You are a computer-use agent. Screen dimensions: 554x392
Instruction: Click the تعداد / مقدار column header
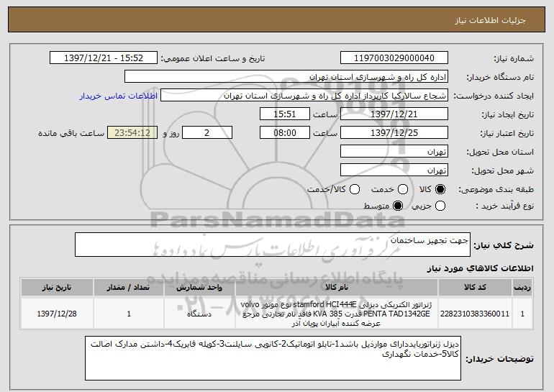129,288
